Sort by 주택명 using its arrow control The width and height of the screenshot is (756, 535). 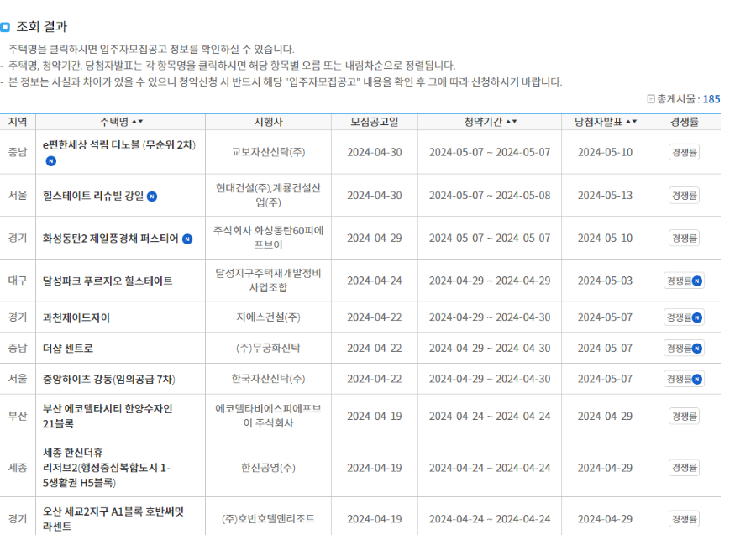point(137,120)
